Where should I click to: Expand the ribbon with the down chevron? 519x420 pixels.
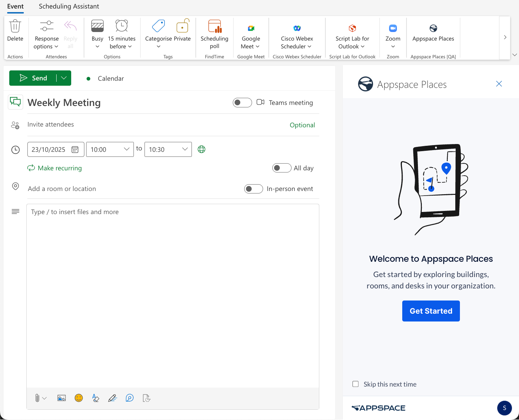pos(514,55)
